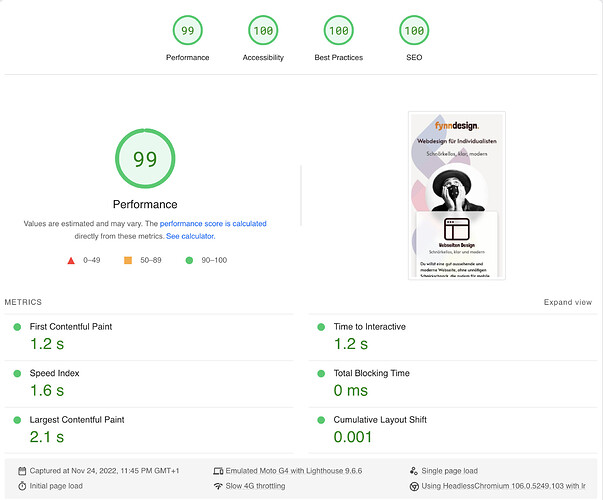Open the "performance score is calculated" link

pos(213,224)
